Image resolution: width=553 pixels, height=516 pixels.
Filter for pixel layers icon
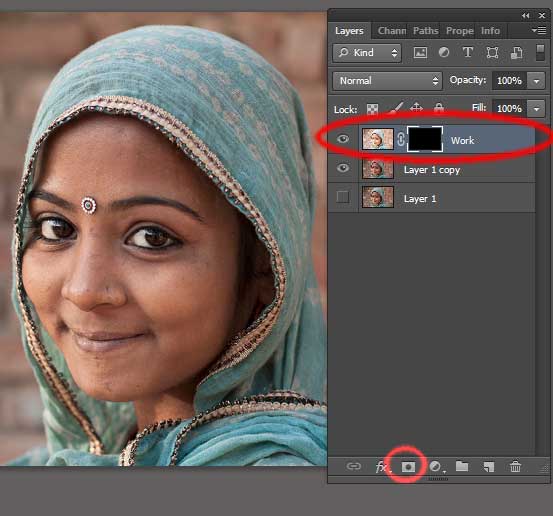[x=420, y=53]
